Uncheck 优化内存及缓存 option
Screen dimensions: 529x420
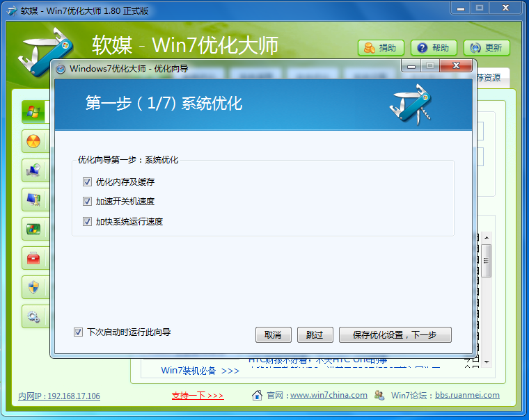[x=87, y=182]
